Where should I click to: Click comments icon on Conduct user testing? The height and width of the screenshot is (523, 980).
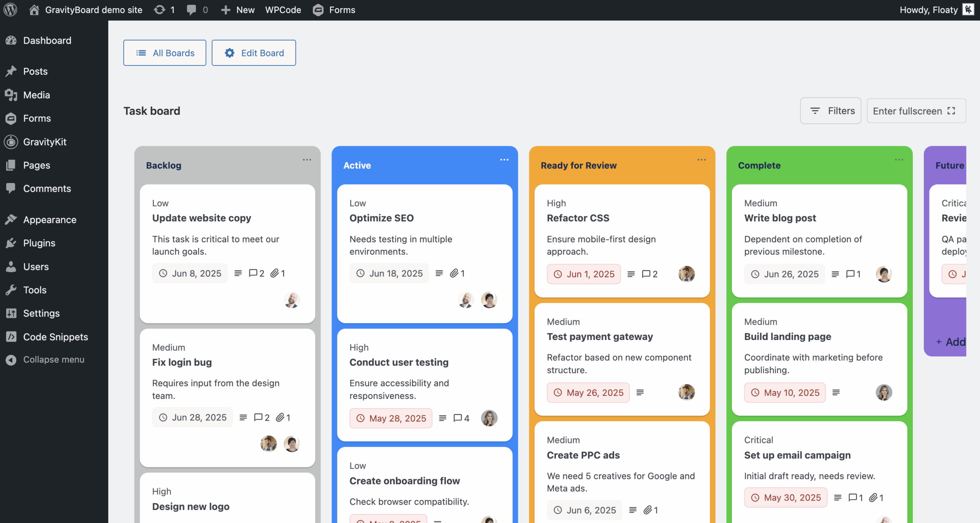[461, 418]
